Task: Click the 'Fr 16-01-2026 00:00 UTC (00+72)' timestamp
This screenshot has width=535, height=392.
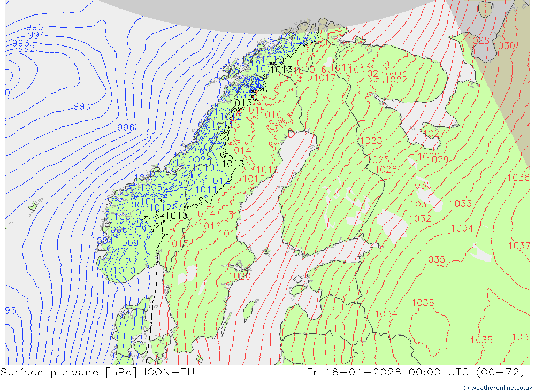Action: (415, 372)
